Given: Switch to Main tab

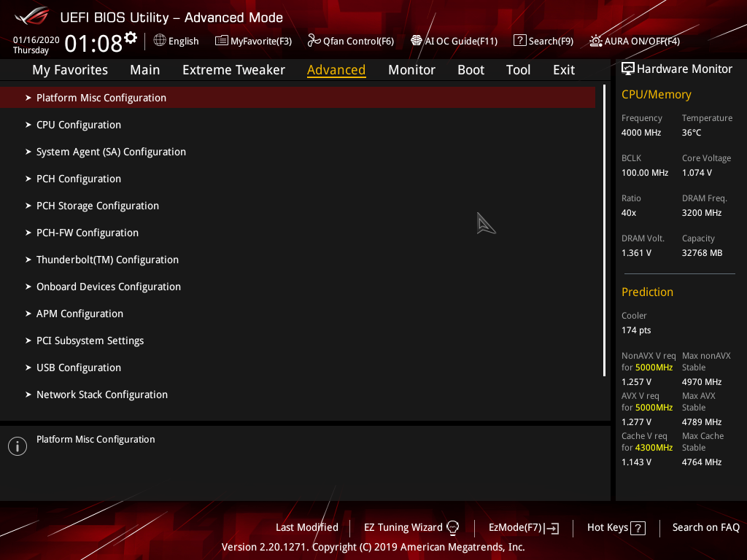Looking at the screenshot, I should point(145,70).
